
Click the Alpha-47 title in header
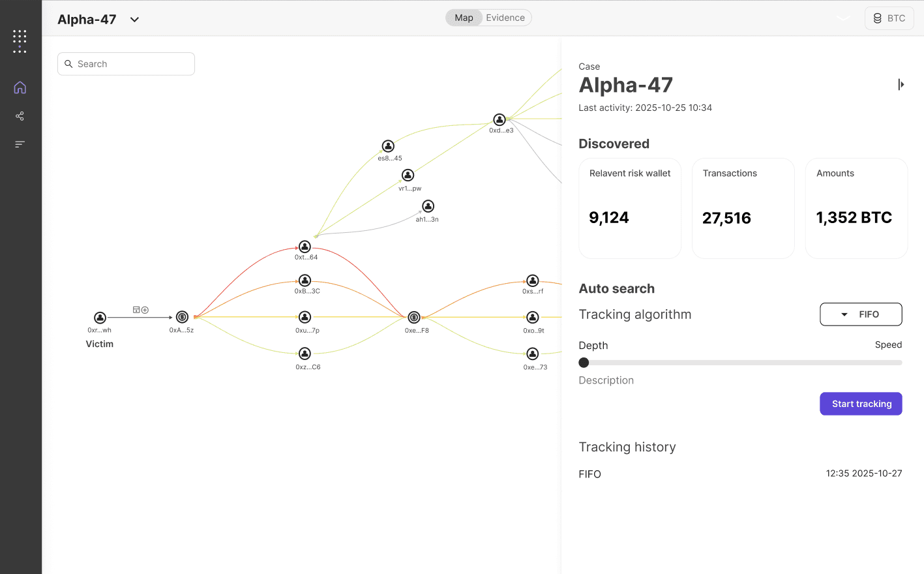click(87, 20)
